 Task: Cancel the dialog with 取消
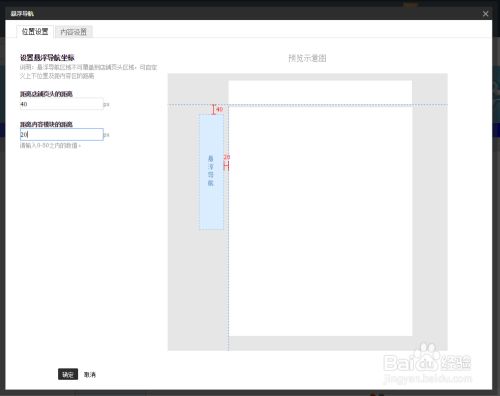[90, 375]
